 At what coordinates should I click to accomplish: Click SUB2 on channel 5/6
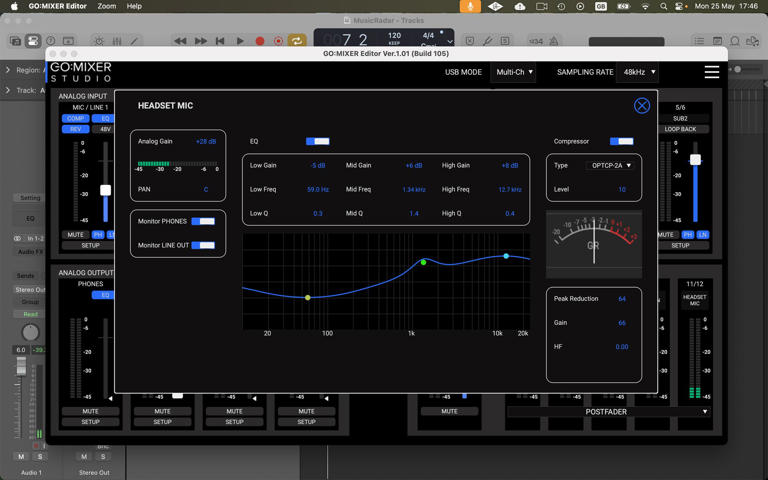pos(680,118)
